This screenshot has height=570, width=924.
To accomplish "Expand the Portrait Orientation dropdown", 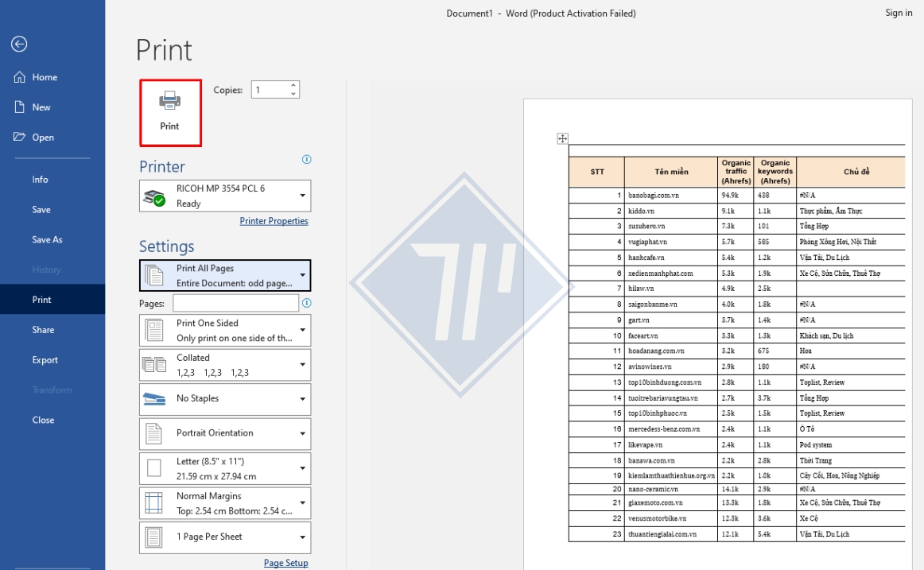I will click(302, 433).
